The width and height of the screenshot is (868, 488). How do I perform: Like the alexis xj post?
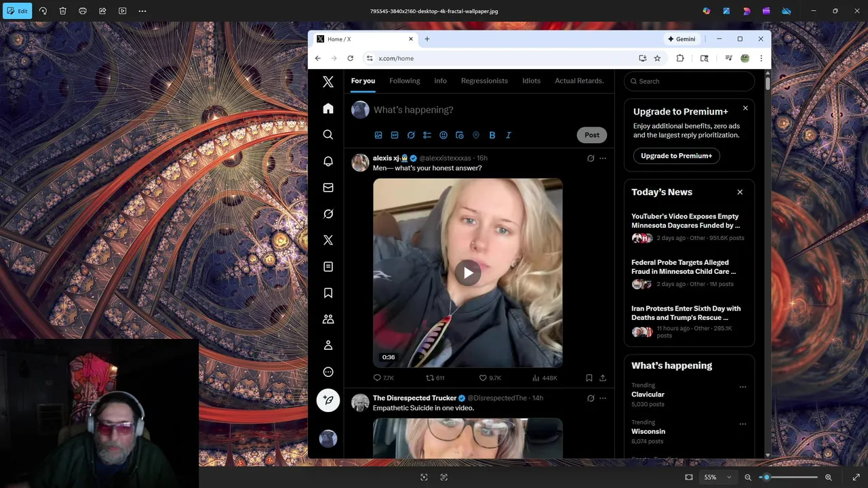click(490, 378)
